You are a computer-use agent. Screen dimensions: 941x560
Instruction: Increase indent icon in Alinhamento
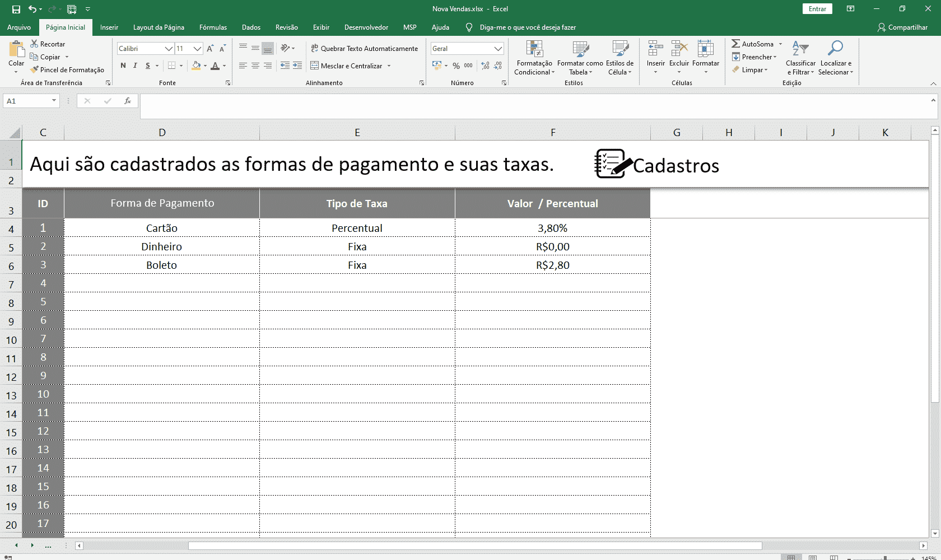point(297,66)
